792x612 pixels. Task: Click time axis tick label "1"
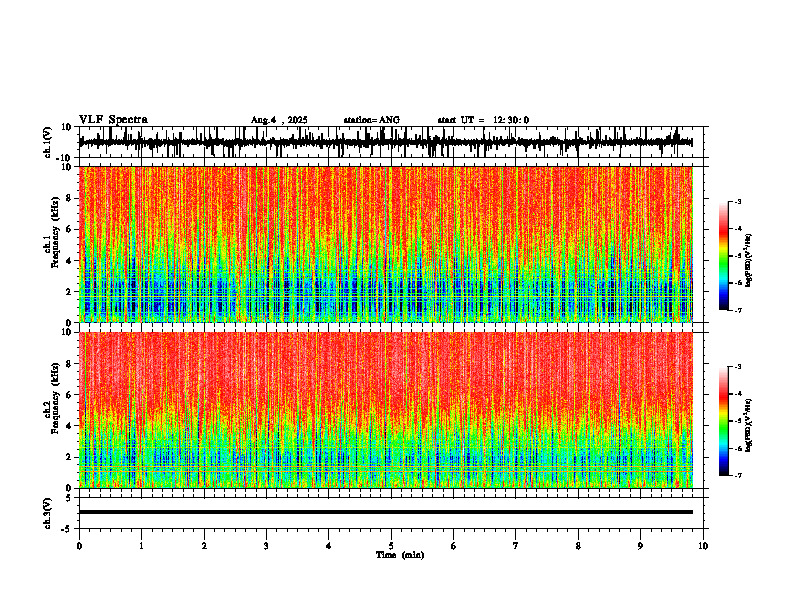tap(142, 546)
